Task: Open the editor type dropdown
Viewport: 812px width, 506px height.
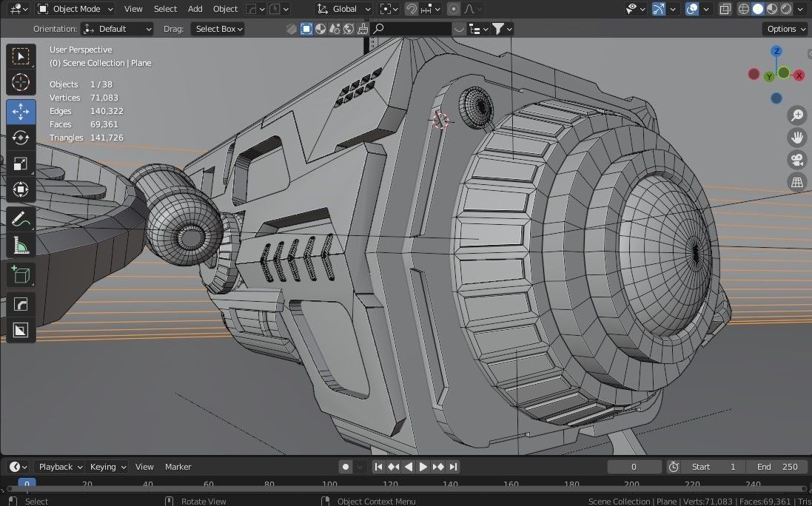Action: coord(19,9)
